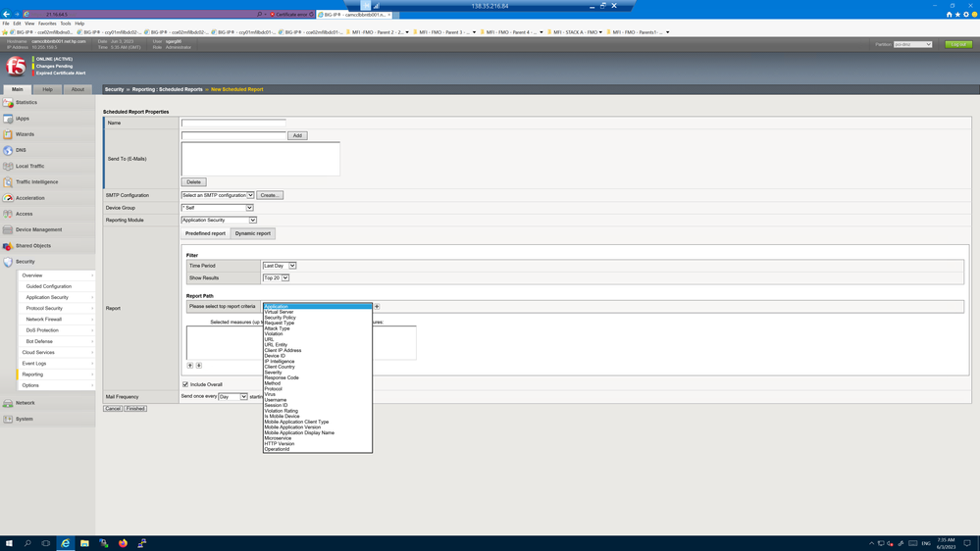Screen dimensions: 980x551
Task: Select the Local Traffic icon
Action: point(8,166)
